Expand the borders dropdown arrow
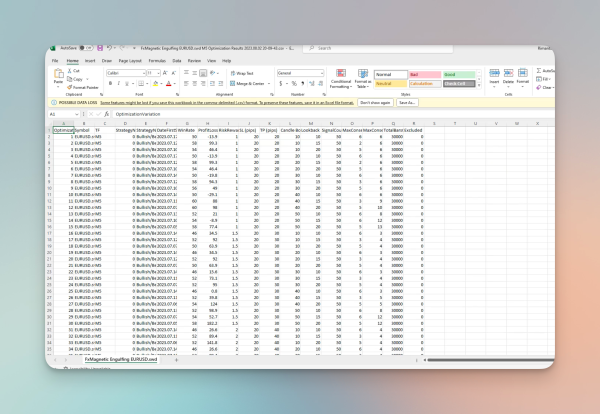 tap(147, 83)
